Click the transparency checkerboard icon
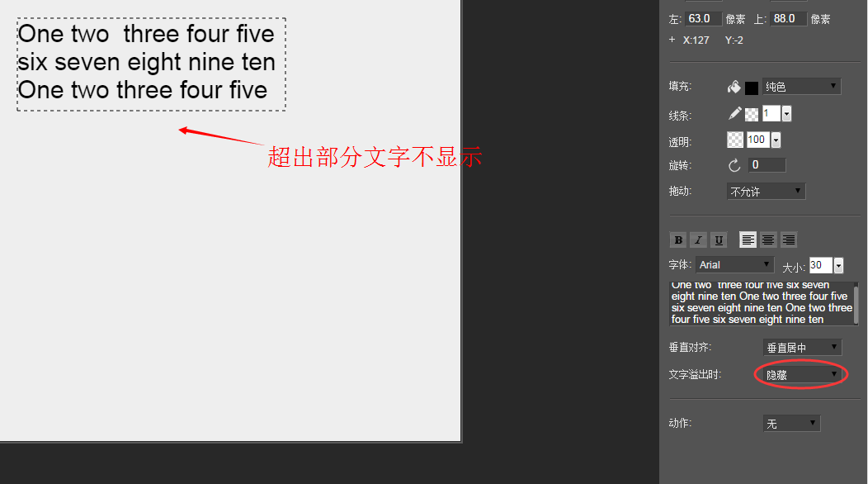Image resolution: width=868 pixels, height=484 pixels. tap(735, 140)
